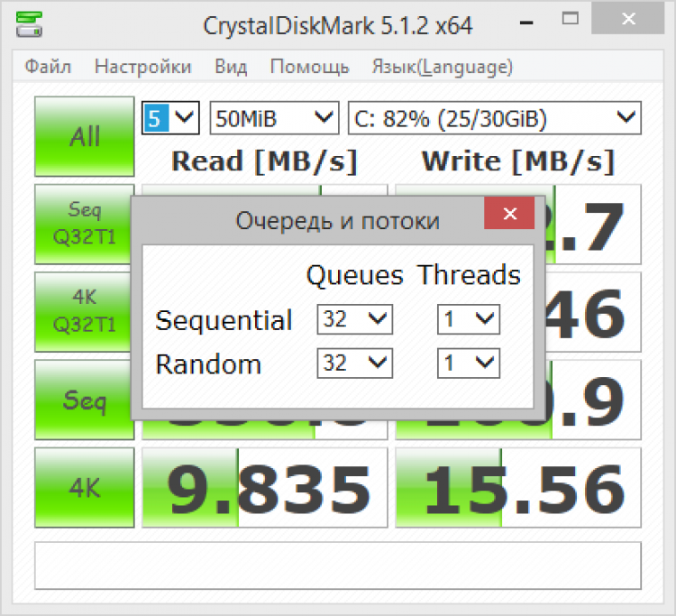Image resolution: width=676 pixels, height=616 pixels.
Task: Click the empty comment field at bottom
Action: coord(338,565)
